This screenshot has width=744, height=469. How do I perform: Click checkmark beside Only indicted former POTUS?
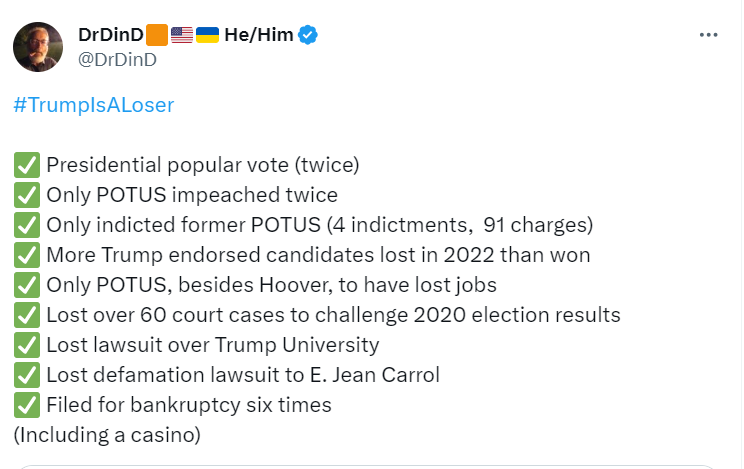[26, 225]
